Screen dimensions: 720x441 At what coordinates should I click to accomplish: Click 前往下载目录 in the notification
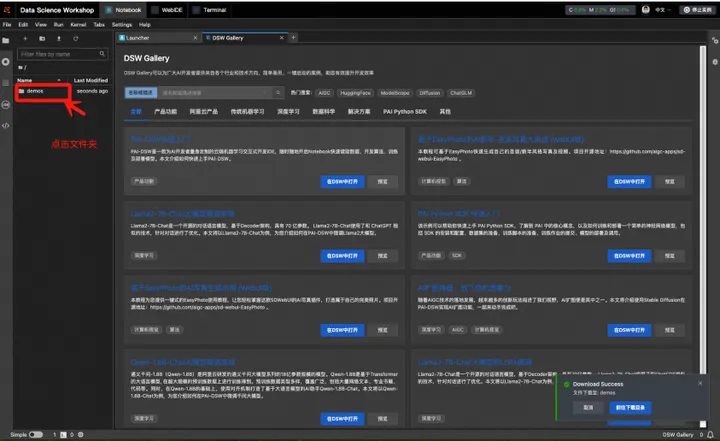coord(630,407)
